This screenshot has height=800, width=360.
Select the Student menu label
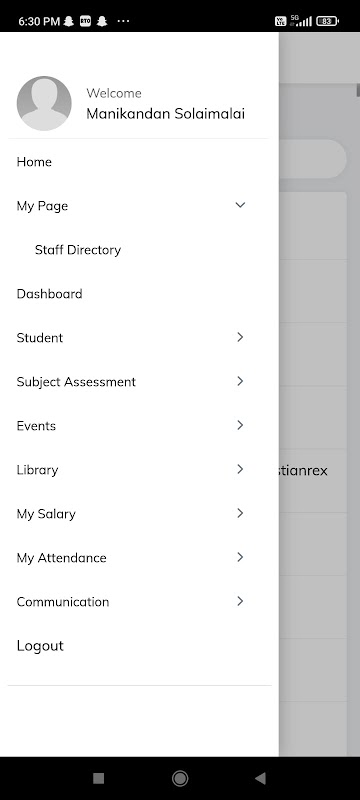coord(40,338)
